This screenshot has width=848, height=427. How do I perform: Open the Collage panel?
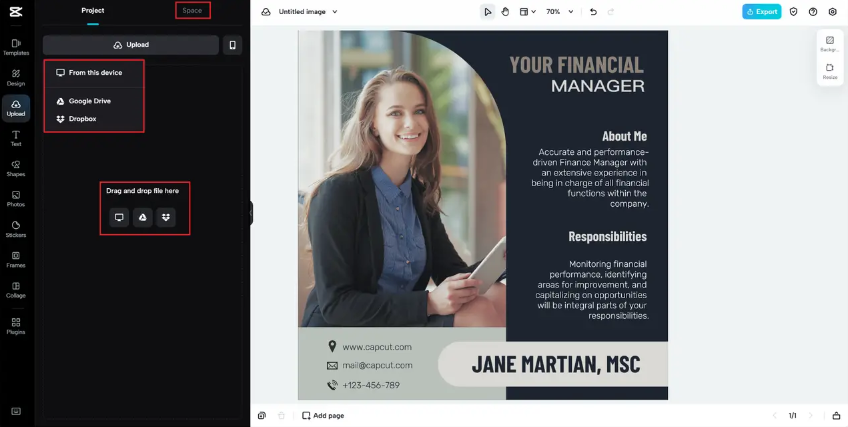[16, 290]
